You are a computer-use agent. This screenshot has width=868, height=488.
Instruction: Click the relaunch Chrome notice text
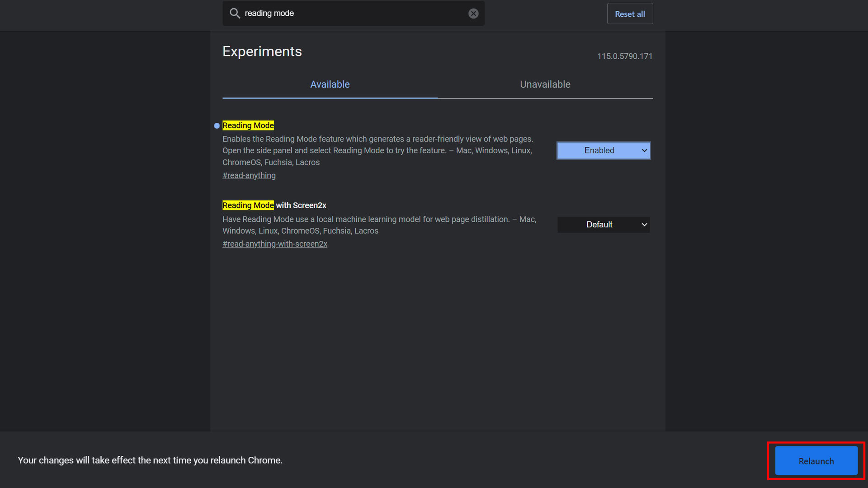150,460
